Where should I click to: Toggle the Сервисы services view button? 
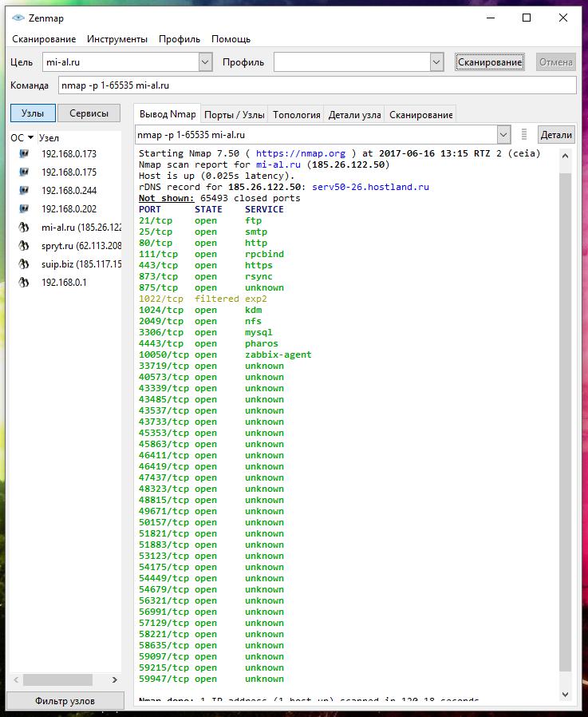click(89, 113)
